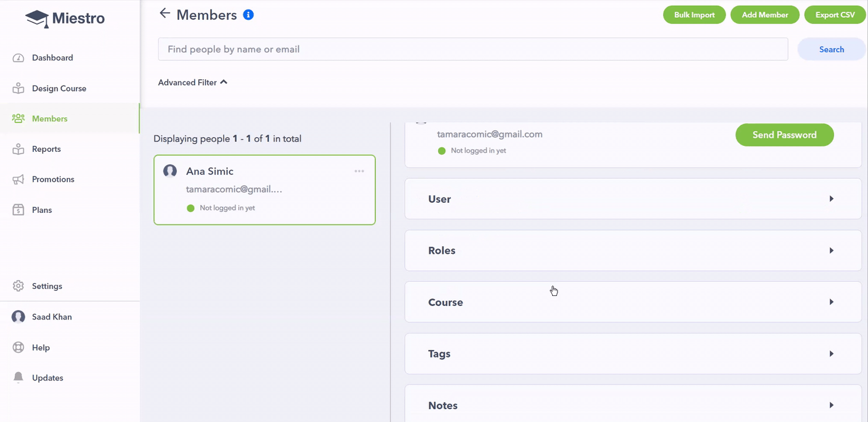The image size is (868, 422).
Task: Click 'Not logged in yet' status in details panel
Action: point(479,151)
